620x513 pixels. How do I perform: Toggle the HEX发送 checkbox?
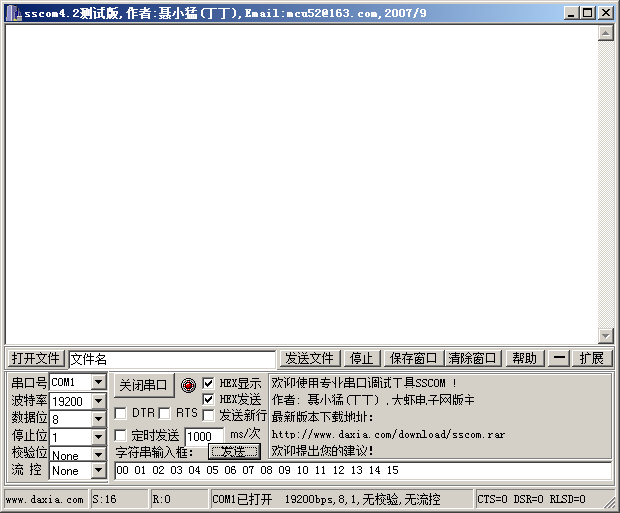click(x=208, y=399)
